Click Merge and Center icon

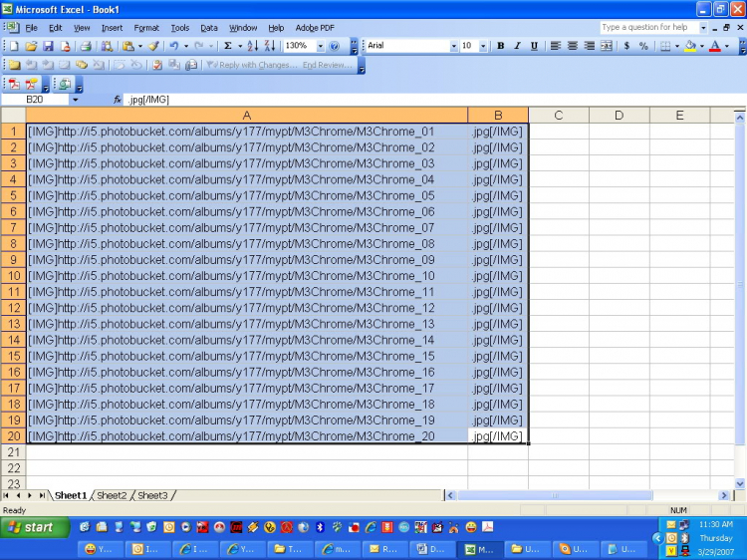pos(606,46)
